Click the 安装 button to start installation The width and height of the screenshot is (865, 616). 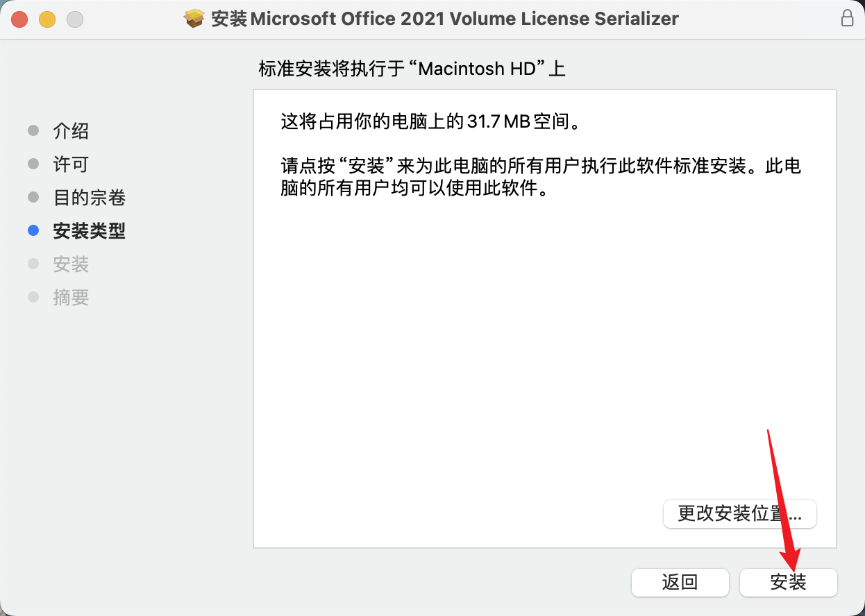click(789, 582)
